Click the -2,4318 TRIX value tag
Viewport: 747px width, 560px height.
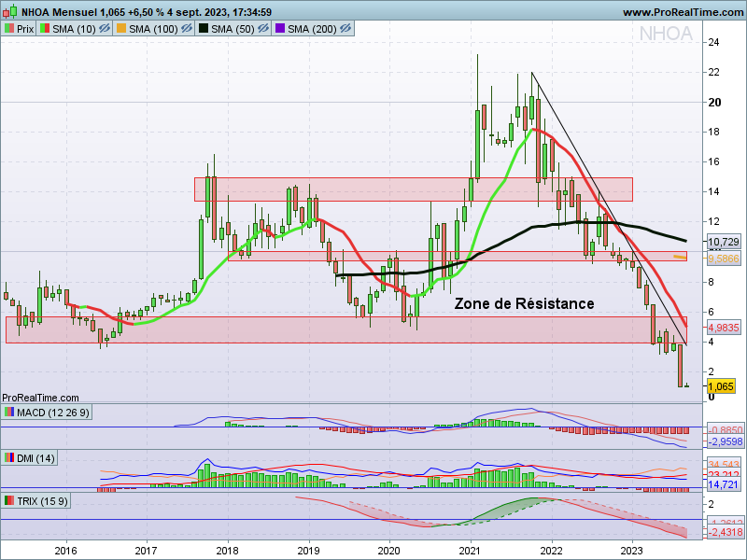pyautogui.click(x=726, y=532)
